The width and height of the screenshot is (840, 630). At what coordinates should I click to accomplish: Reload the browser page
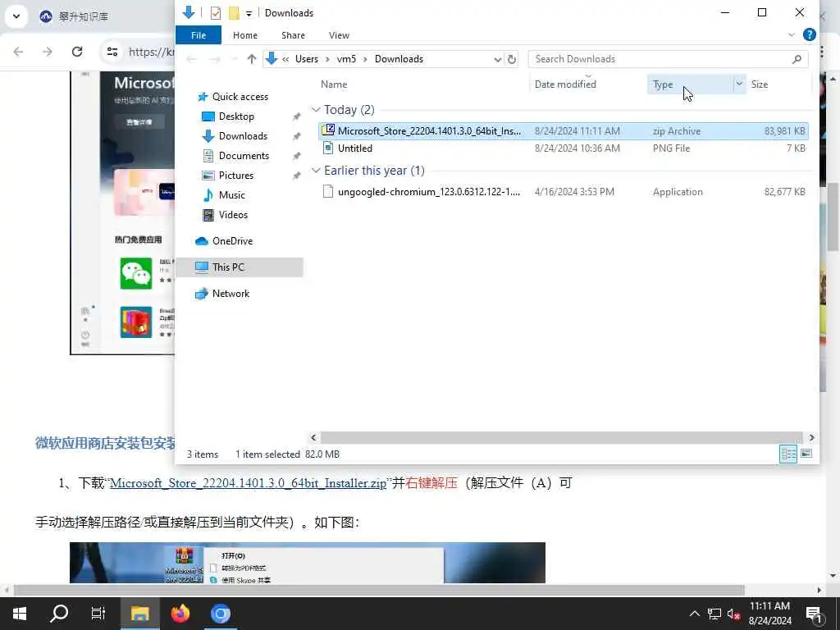[77, 52]
